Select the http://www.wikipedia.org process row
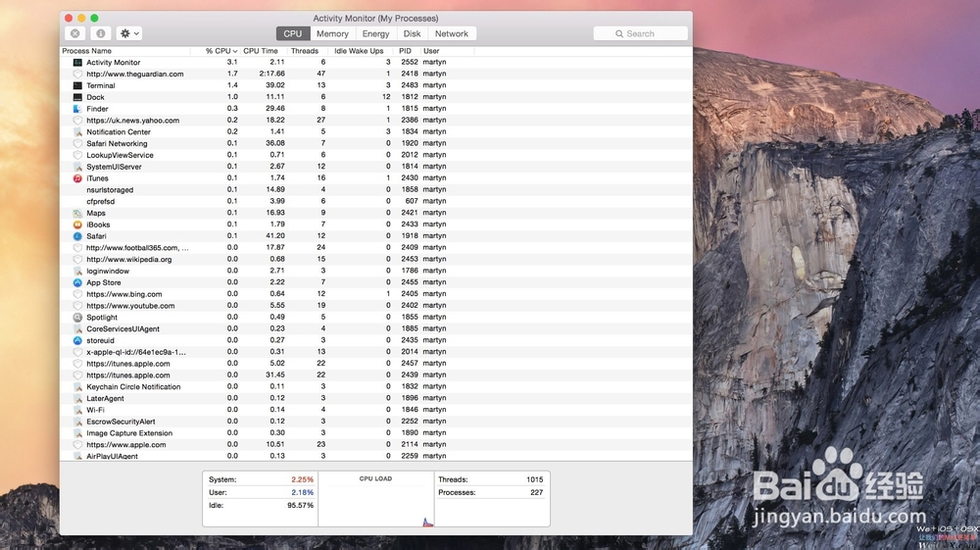 (376, 260)
